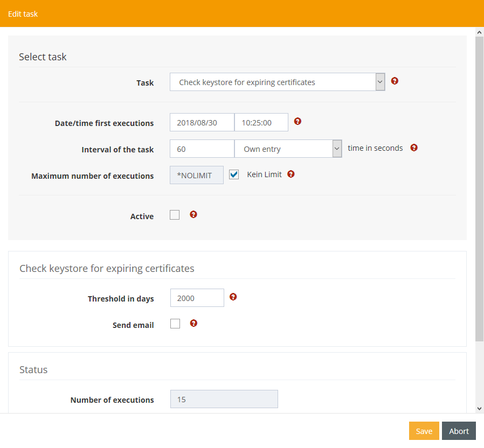Open the Task selection dropdown
The height and width of the screenshot is (448, 484).
click(277, 82)
